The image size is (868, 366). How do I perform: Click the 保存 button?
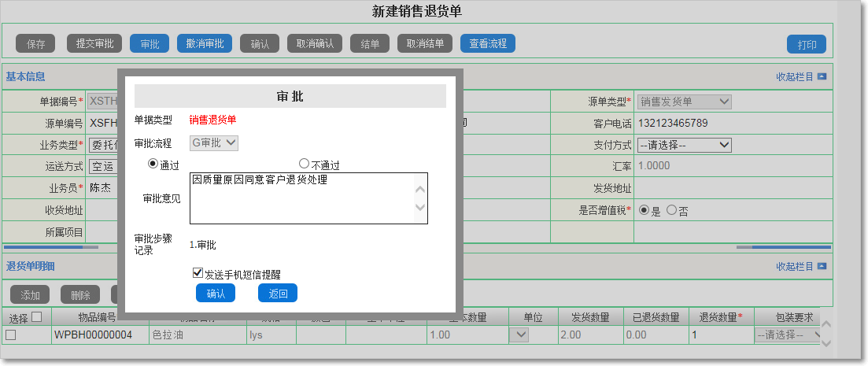[x=35, y=44]
